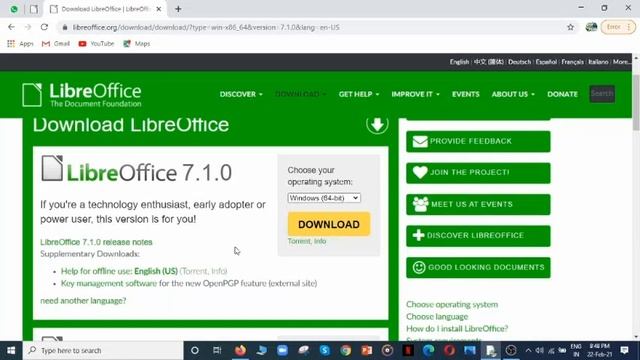The width and height of the screenshot is (640, 360).
Task: Click the Error browser menu button
Action: click(618, 27)
